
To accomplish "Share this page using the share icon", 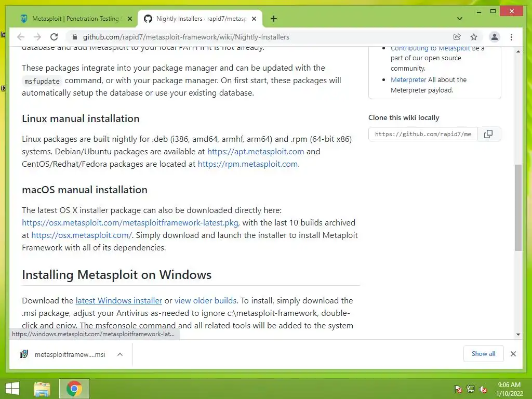I will click(x=457, y=37).
